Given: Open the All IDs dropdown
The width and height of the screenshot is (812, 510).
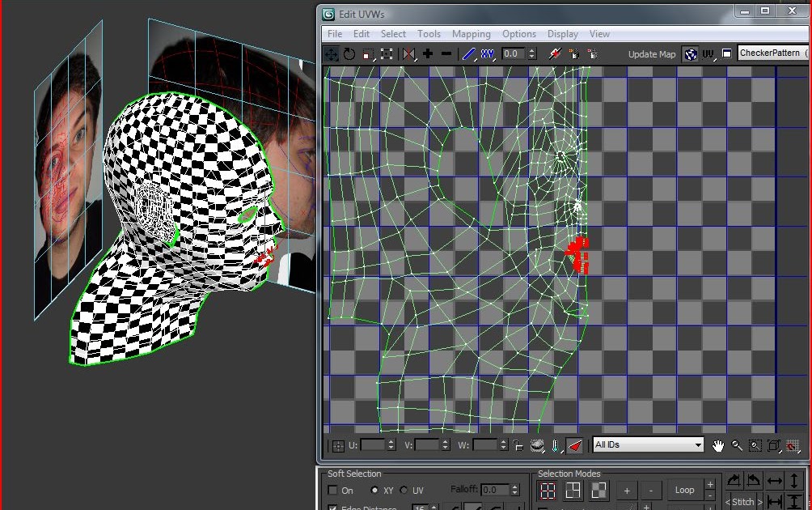Looking at the screenshot, I should [x=700, y=444].
